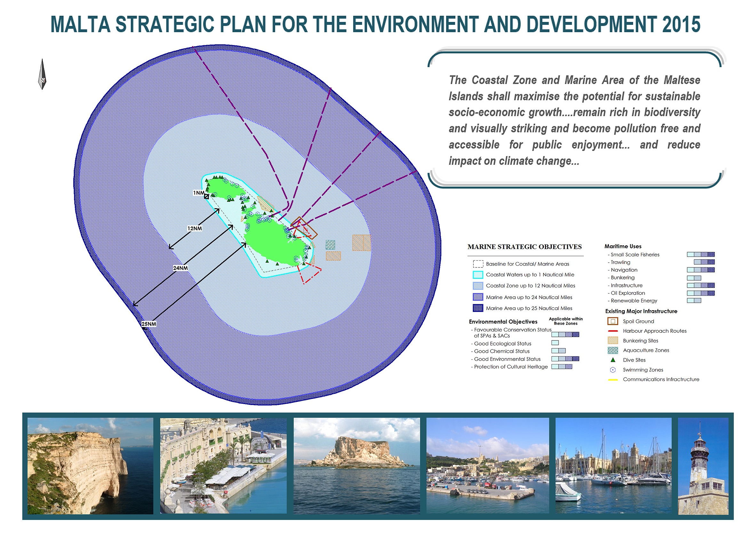Click the Environmental Objectives heading
The width and height of the screenshot is (756, 534).
pyautogui.click(x=503, y=322)
